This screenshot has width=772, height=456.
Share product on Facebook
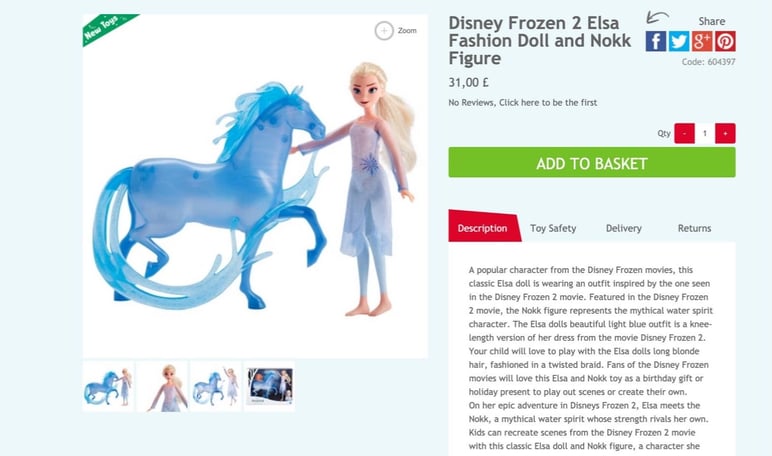[x=656, y=41]
